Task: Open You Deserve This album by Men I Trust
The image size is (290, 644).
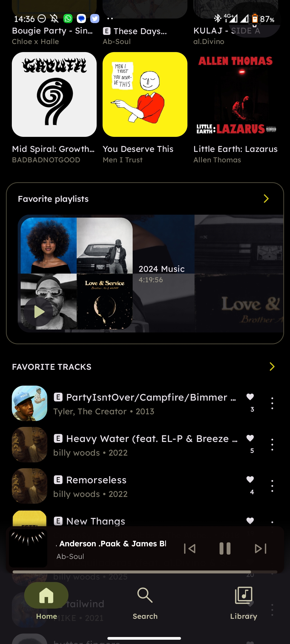Action: 145,94
